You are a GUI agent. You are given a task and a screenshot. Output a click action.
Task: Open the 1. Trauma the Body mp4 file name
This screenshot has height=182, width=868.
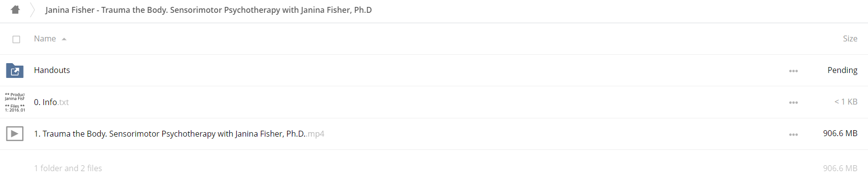click(179, 134)
